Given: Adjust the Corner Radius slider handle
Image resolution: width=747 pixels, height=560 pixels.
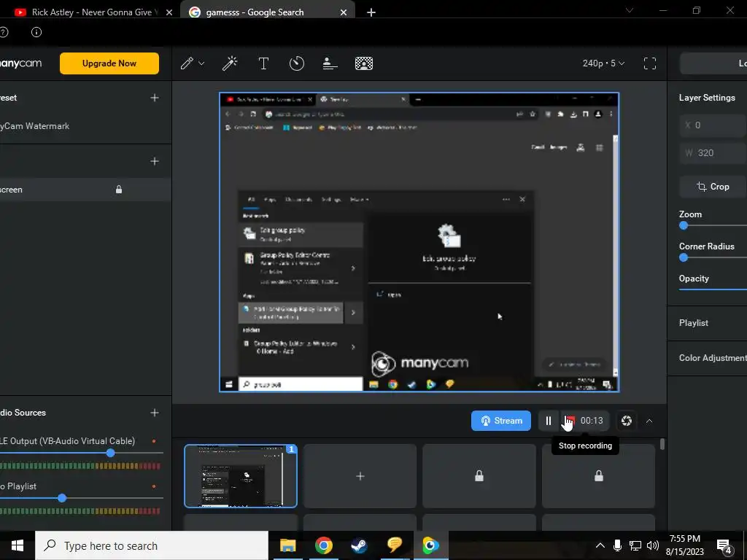Looking at the screenshot, I should 684,257.
